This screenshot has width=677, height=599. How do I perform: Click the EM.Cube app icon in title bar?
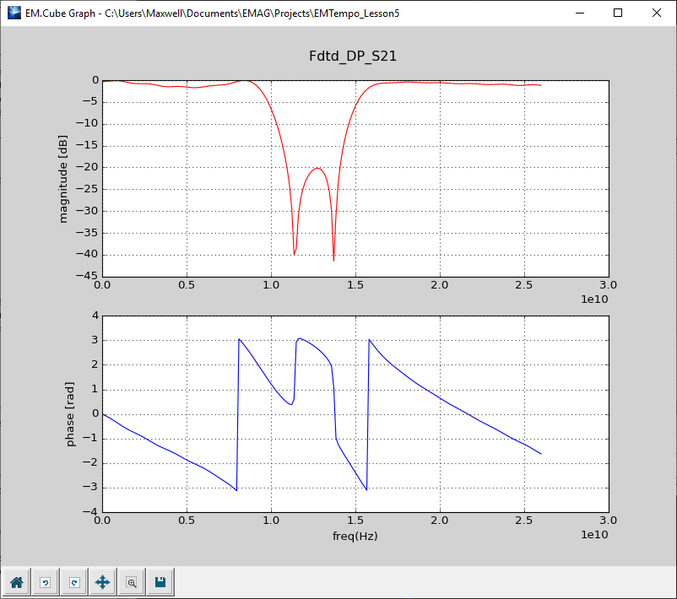(12, 13)
